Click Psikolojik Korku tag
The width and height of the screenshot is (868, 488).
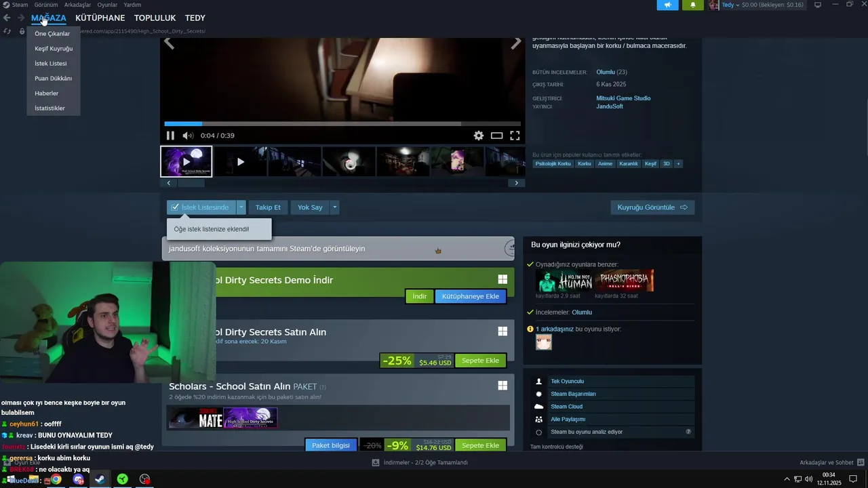553,163
